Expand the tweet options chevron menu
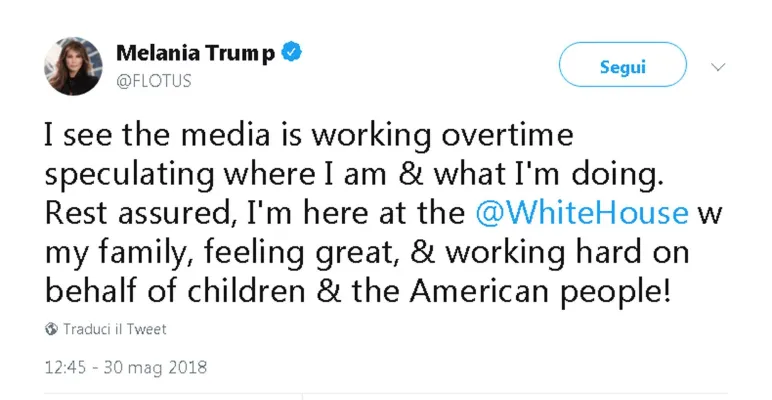This screenshot has height=400, width=772. tap(717, 67)
